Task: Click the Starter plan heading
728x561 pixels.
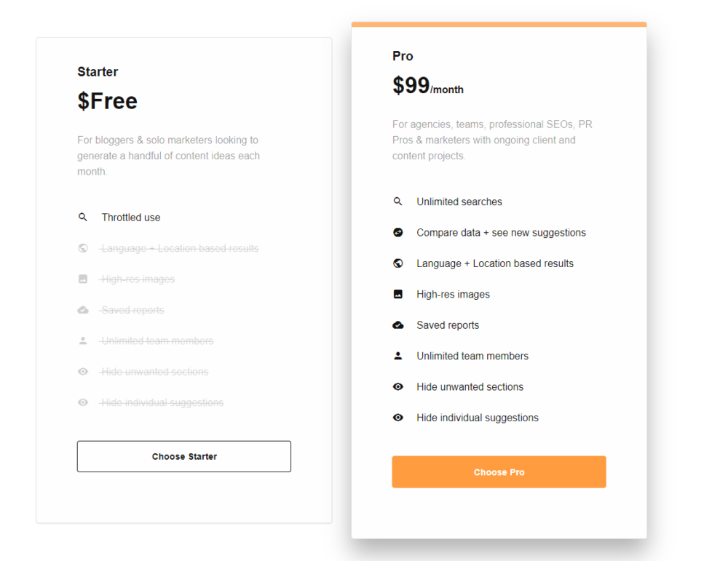Action: 98,71
